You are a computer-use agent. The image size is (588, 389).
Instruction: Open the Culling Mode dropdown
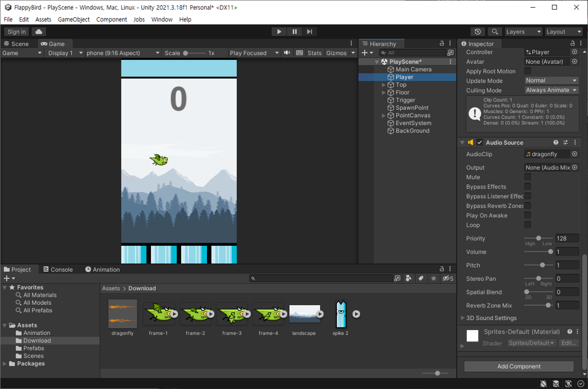[551, 90]
